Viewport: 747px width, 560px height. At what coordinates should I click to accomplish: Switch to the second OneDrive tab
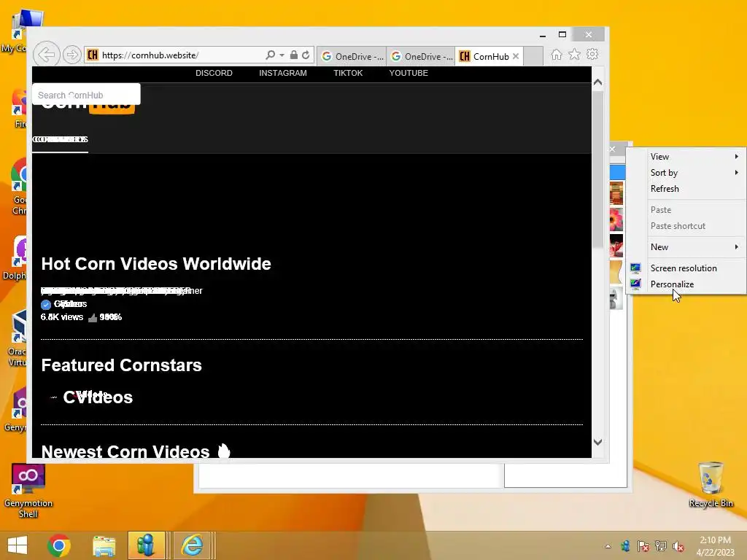(421, 56)
